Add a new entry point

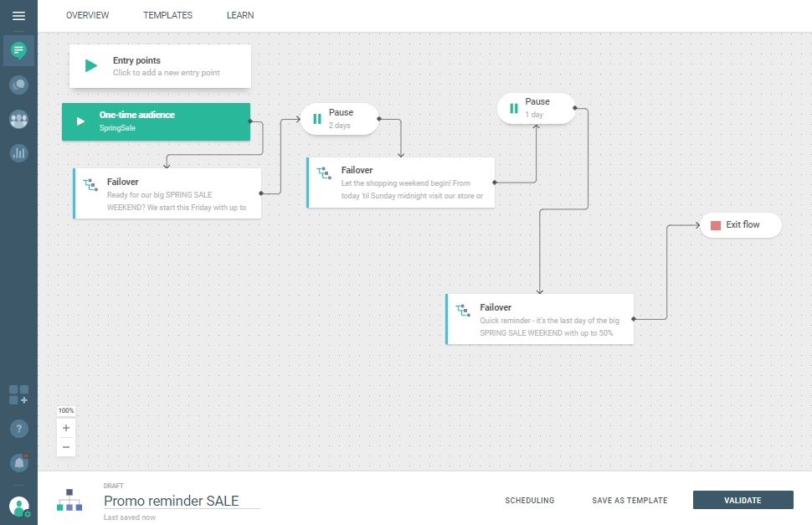pos(160,66)
